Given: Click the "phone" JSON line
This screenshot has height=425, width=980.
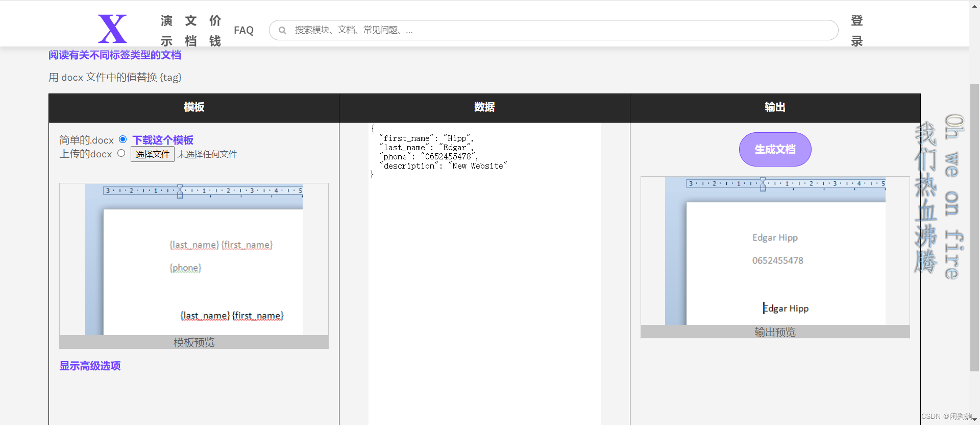Looking at the screenshot, I should point(428,156).
